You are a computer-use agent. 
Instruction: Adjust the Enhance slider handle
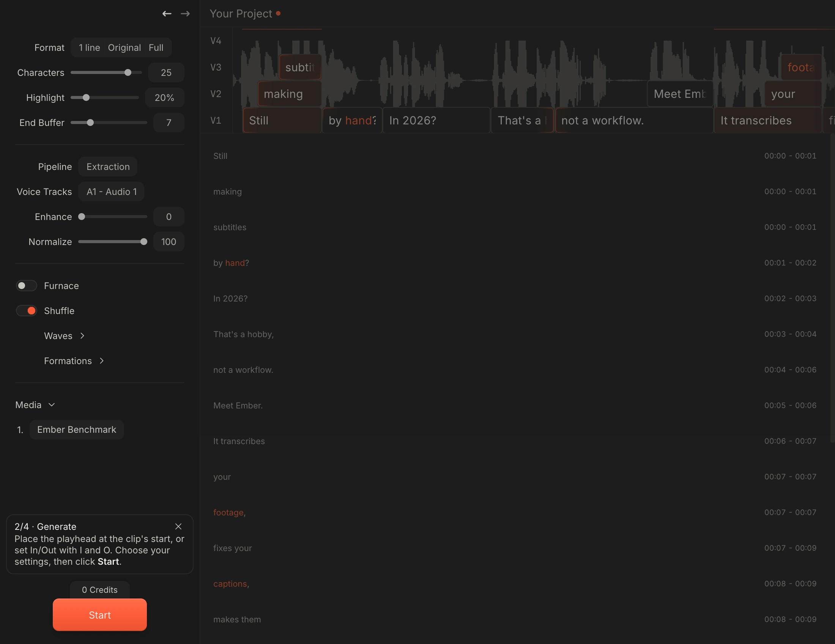coord(82,217)
